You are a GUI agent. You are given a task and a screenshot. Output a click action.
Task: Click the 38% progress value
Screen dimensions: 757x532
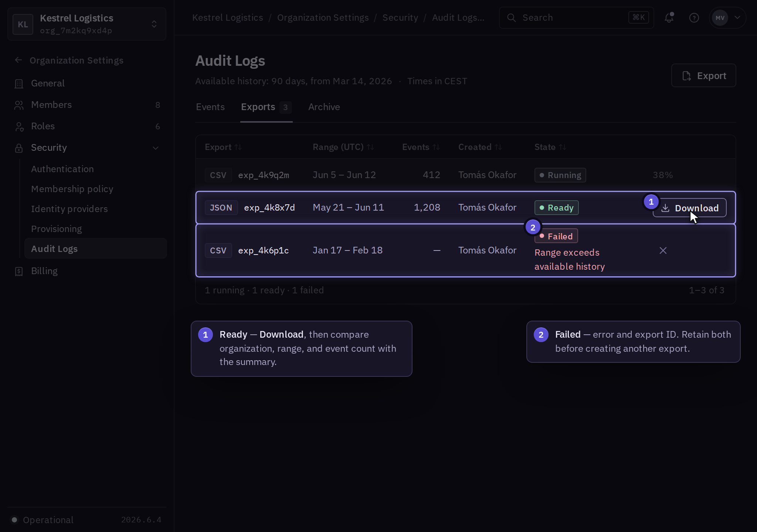click(x=662, y=175)
